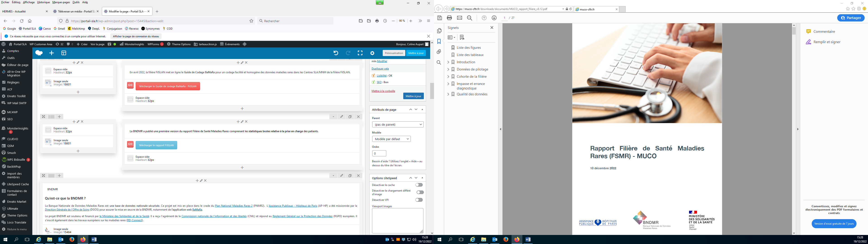The height and width of the screenshot is (244, 868).
Task: Click the undo arrow in the page builder toolbar
Action: point(336,53)
